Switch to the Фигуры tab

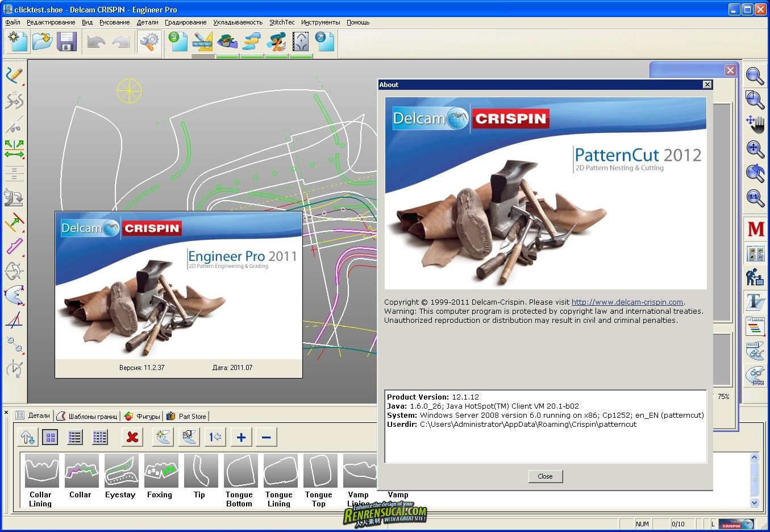(x=142, y=416)
